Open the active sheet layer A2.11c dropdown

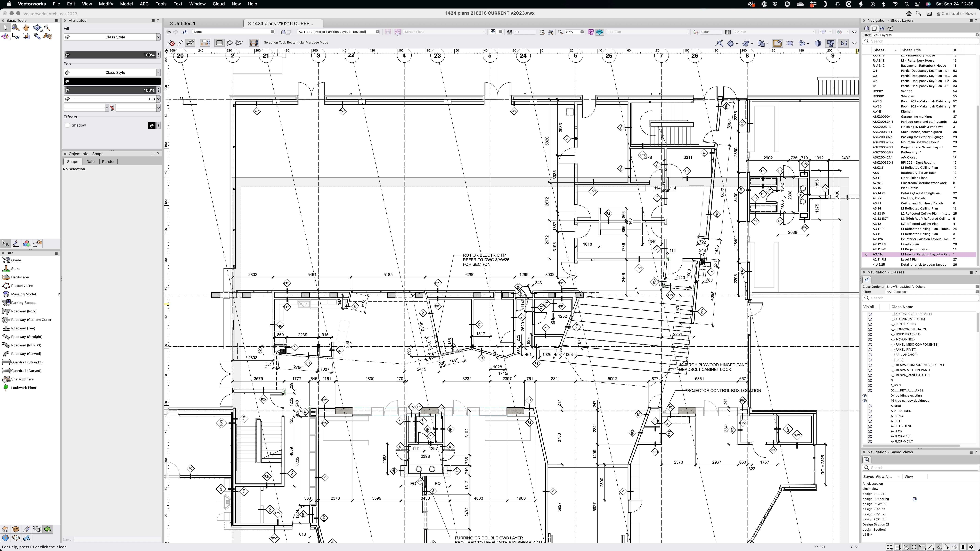[338, 32]
